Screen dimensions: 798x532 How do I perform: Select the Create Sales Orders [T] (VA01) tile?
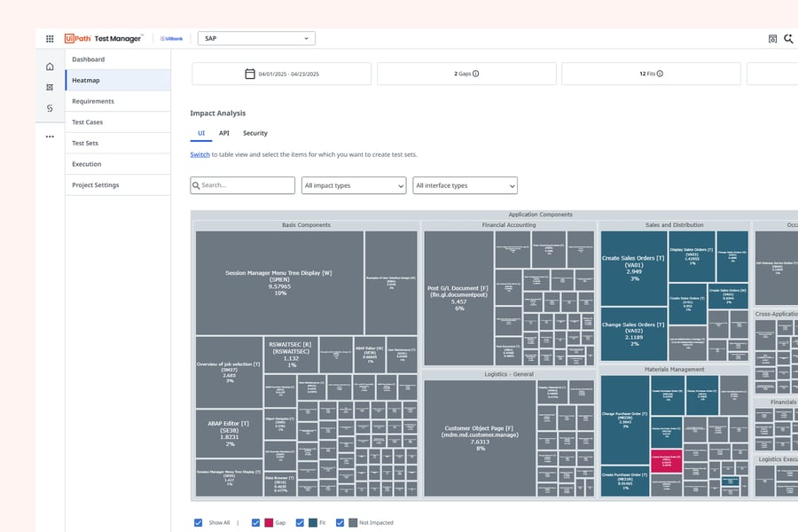[634, 269]
